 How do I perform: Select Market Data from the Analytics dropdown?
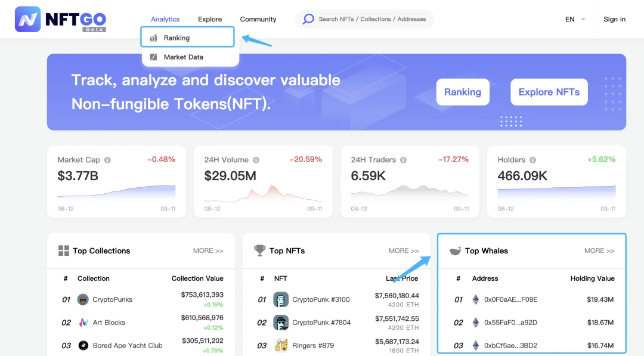[x=190, y=57]
